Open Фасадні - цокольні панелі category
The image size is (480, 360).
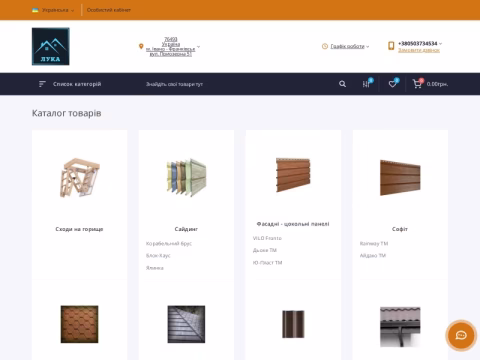293,224
